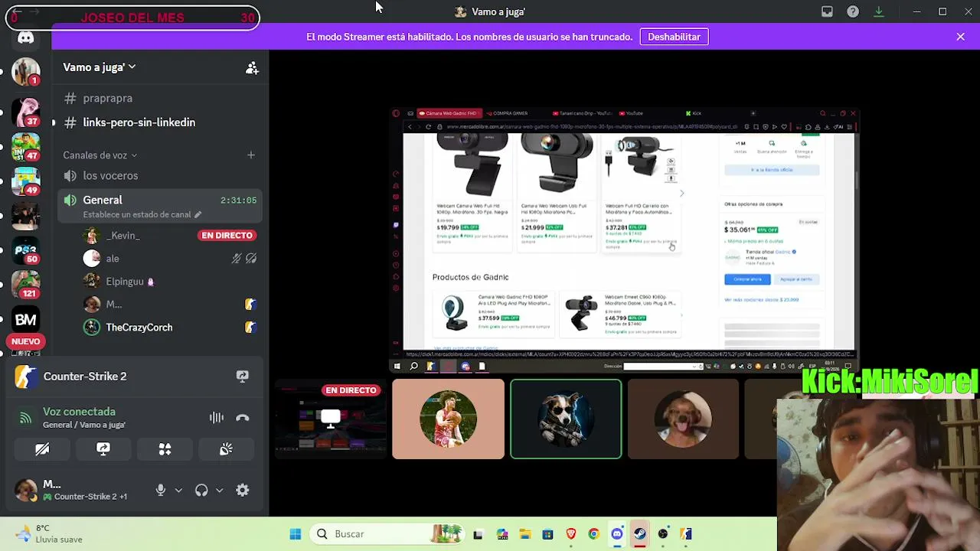Share Counter-Strike 2 screen from activity panel
980x551 pixels.
[243, 377]
